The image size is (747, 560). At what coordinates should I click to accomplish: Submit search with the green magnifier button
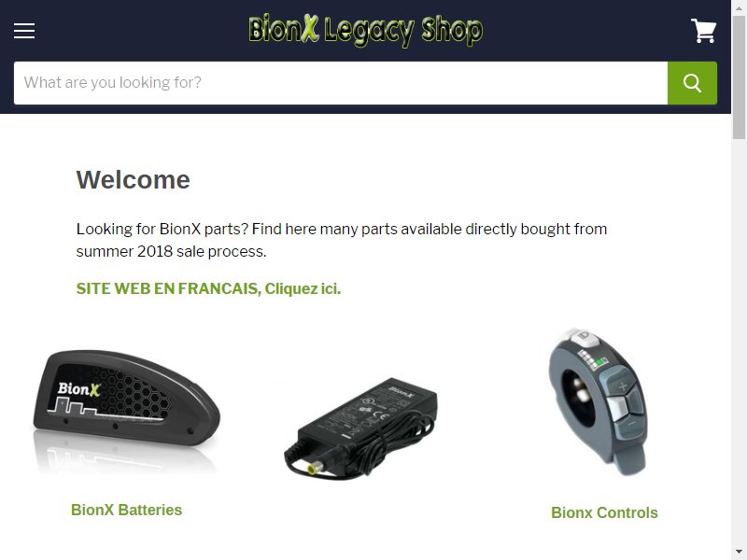692,83
